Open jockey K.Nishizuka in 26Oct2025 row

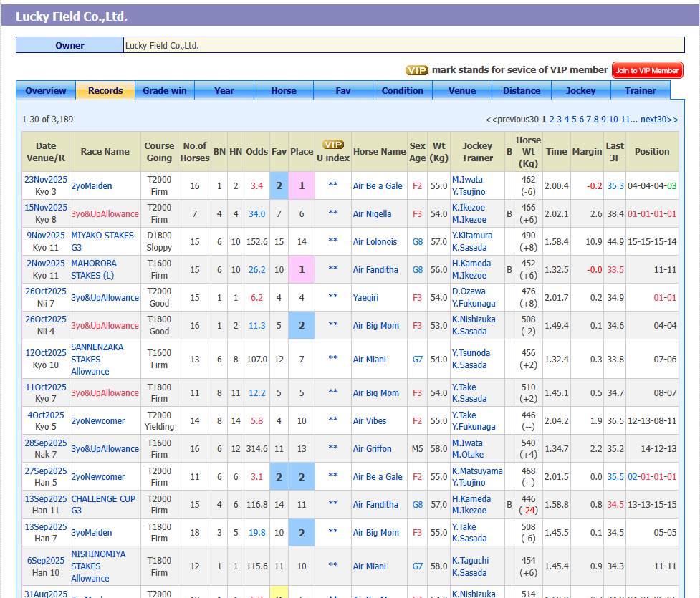pos(473,319)
